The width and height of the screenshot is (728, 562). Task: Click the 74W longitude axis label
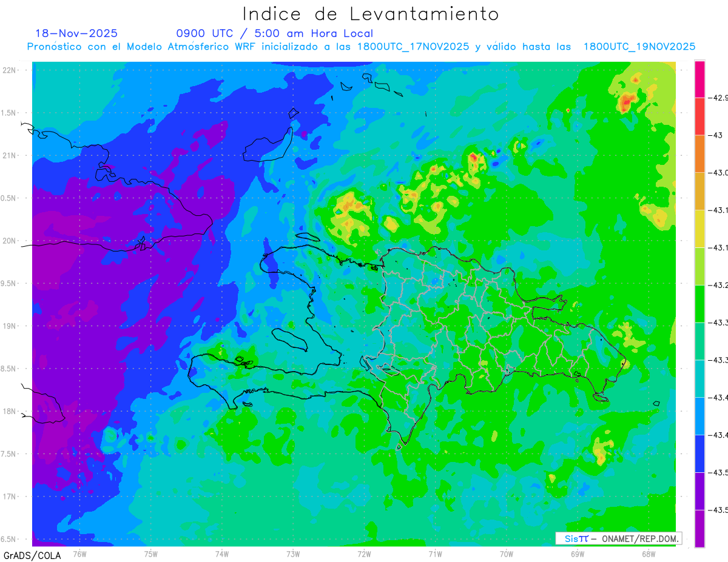(222, 553)
